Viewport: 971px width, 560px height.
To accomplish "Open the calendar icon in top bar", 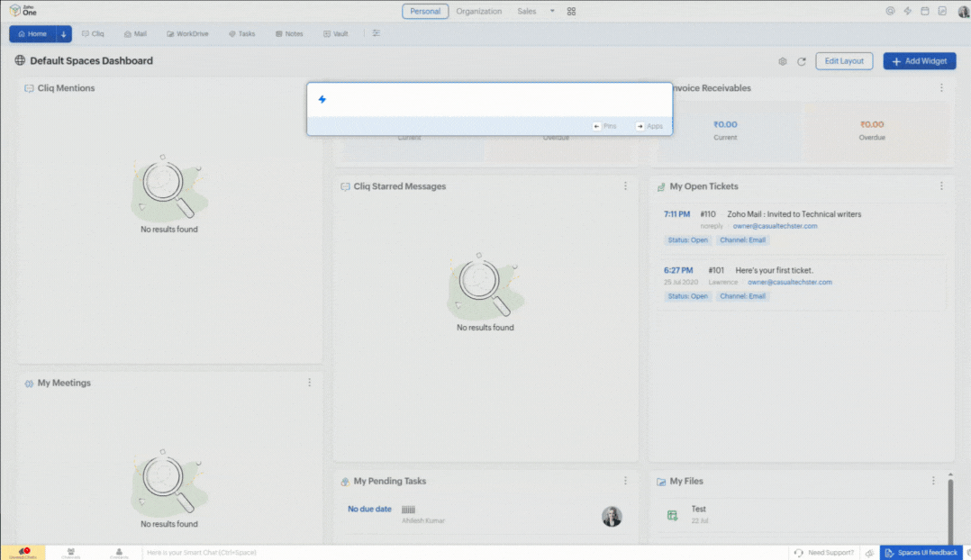I will pyautogui.click(x=924, y=12).
